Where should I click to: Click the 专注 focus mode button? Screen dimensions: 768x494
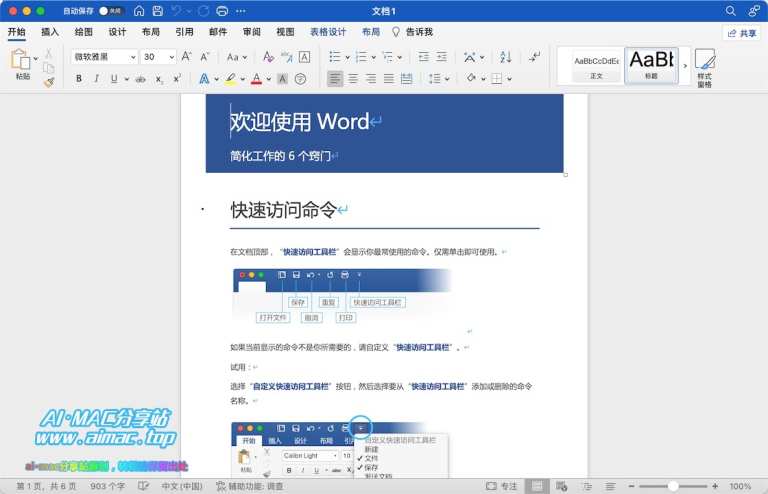[x=502, y=486]
